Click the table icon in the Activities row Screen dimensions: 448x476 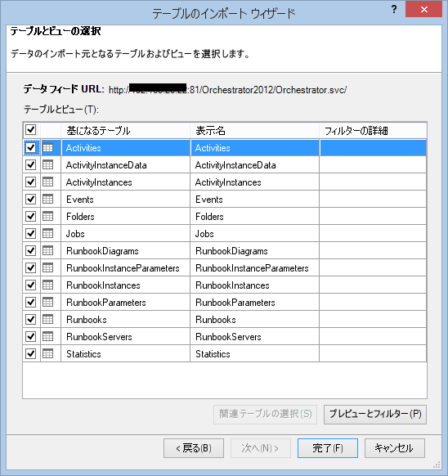47,147
